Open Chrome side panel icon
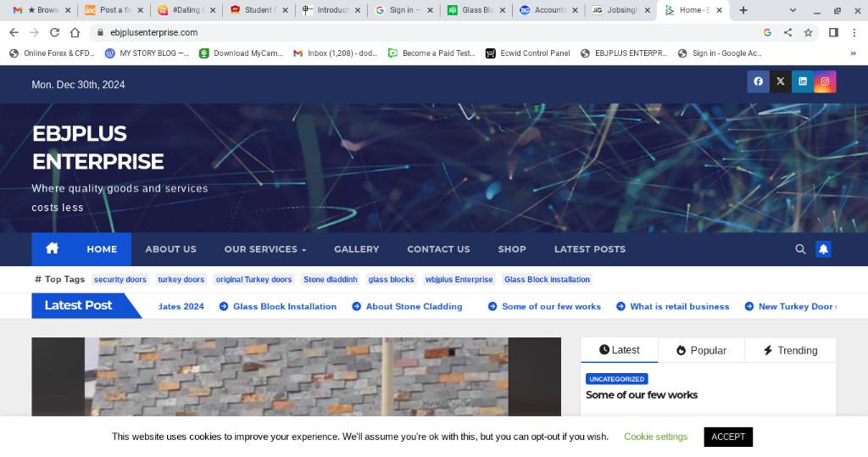Screen dimensions: 868x457 click(x=833, y=33)
